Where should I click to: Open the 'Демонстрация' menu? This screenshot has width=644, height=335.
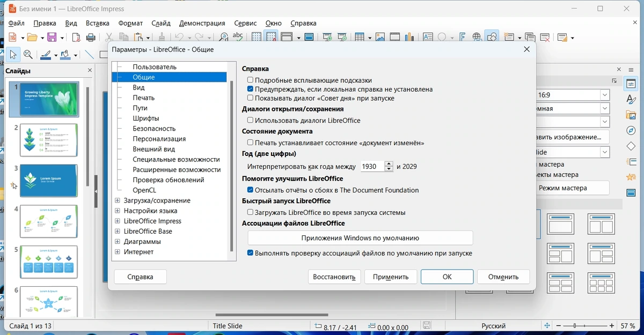point(202,23)
